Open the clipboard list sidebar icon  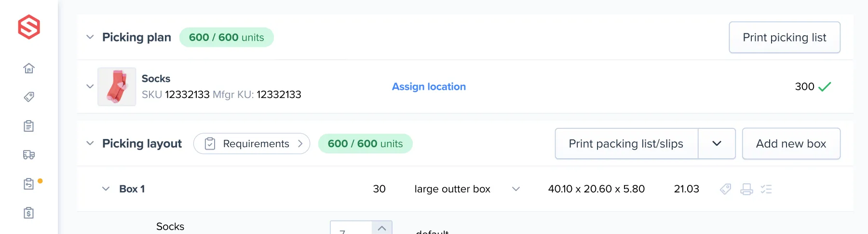(29, 126)
